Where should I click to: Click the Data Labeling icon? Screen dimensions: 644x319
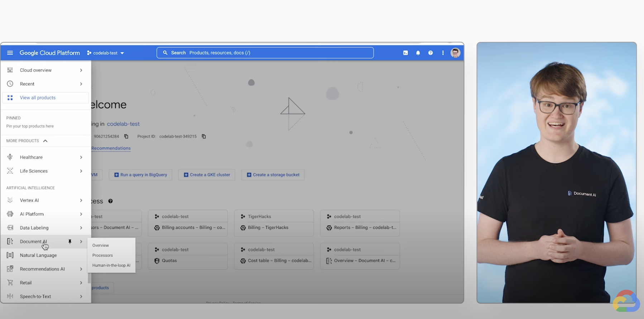tap(10, 228)
